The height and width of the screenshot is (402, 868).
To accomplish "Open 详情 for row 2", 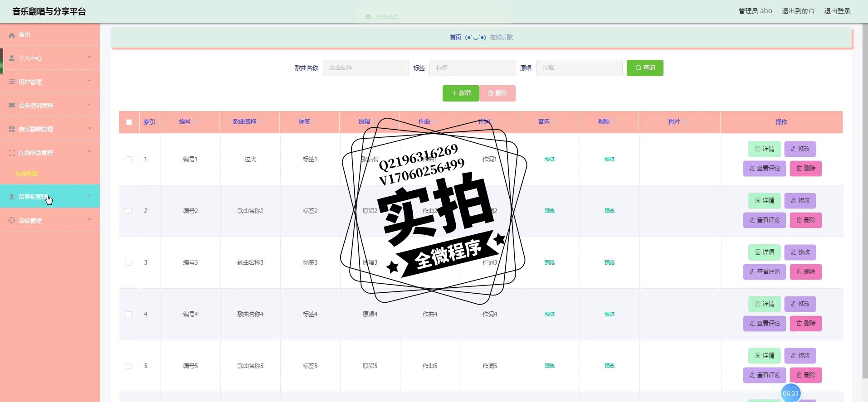I will 765,201.
